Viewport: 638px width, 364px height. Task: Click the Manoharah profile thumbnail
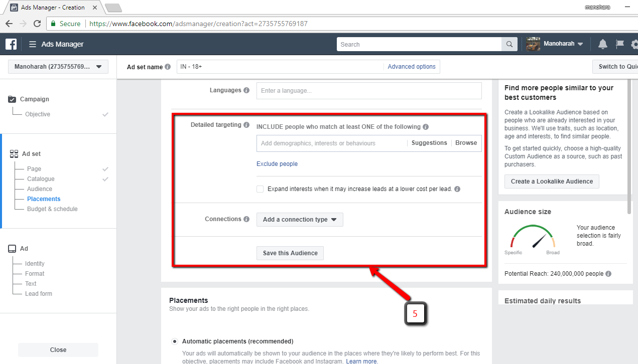click(x=533, y=44)
